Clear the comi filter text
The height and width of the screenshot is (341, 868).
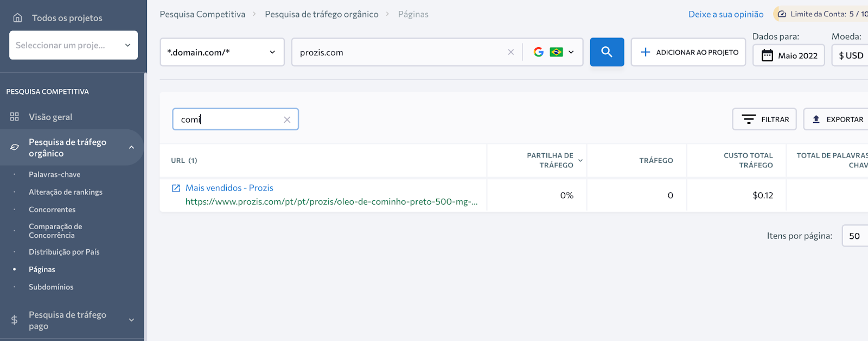(x=287, y=119)
